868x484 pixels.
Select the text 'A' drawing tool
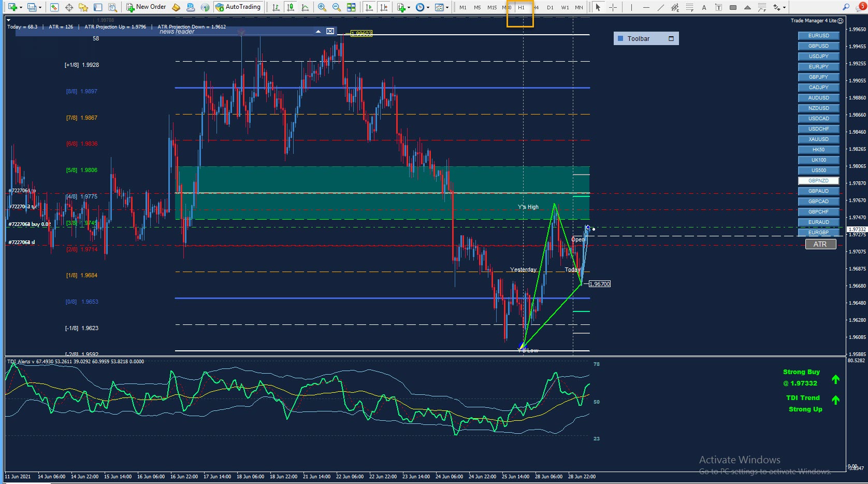(704, 7)
